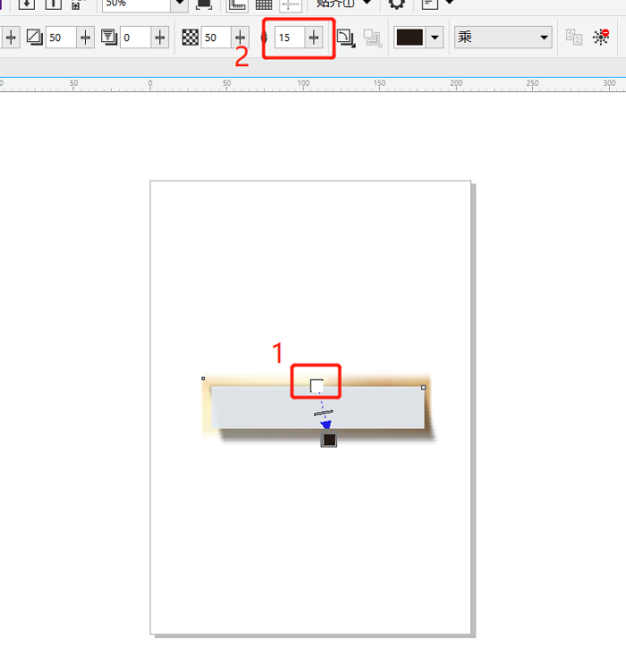Viewport: 626px width, 672px height.
Task: Click the shadow stretch icon beside the first 50 field
Action: click(34, 38)
